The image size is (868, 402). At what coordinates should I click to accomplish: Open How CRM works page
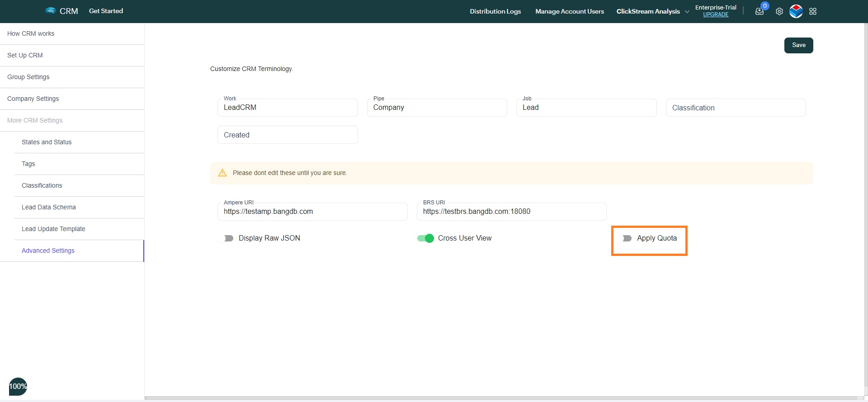(x=72, y=33)
